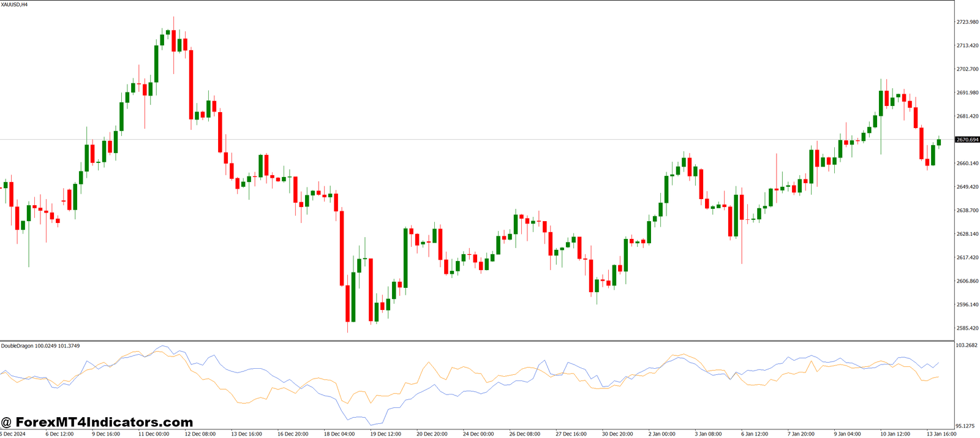The width and height of the screenshot is (980, 438).
Task: Click the 5 Dec 2024 date label
Action: point(13,434)
